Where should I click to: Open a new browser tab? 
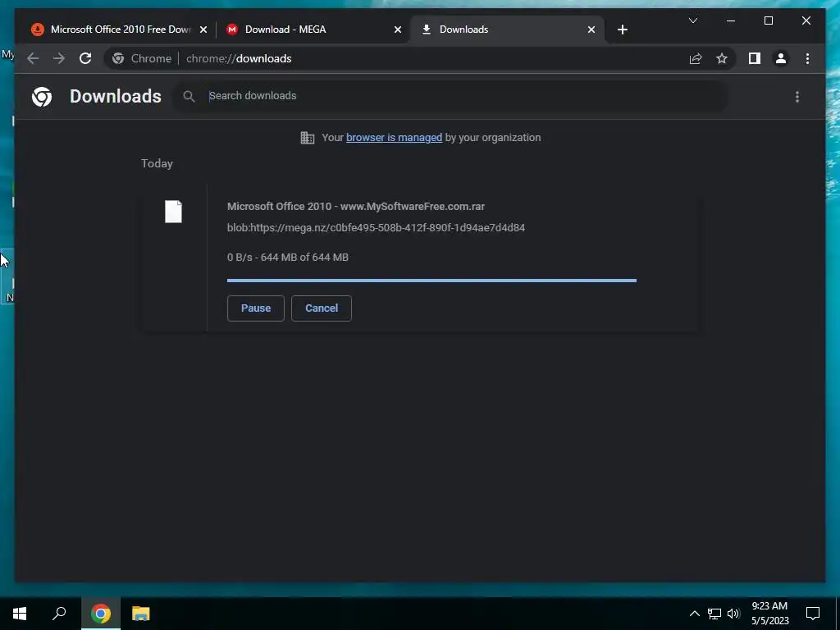pos(622,30)
